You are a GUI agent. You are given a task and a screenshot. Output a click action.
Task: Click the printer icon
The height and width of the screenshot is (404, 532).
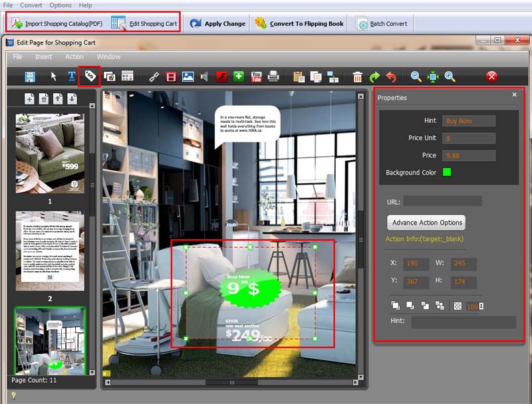click(273, 76)
